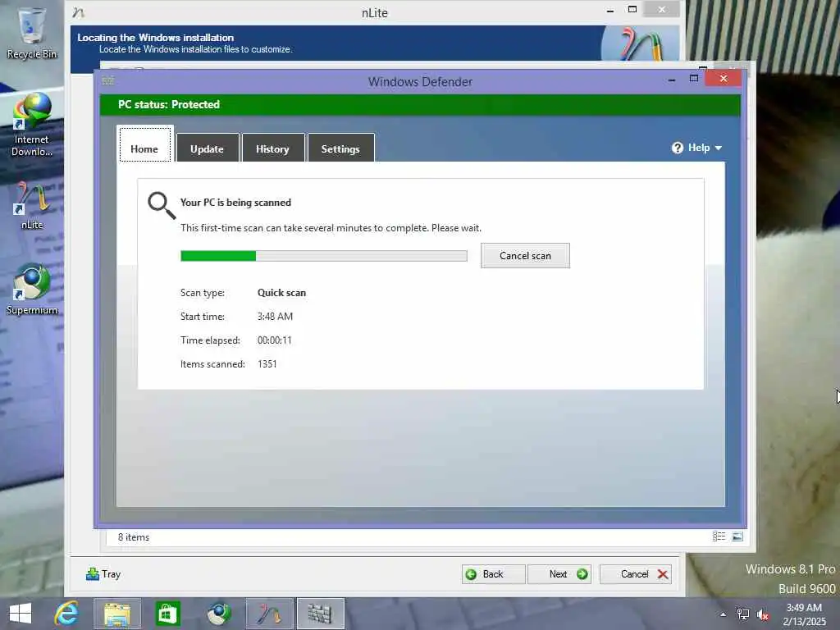Image resolution: width=840 pixels, height=630 pixels.
Task: Close the Windows Defender window
Action: pyautogui.click(x=724, y=79)
